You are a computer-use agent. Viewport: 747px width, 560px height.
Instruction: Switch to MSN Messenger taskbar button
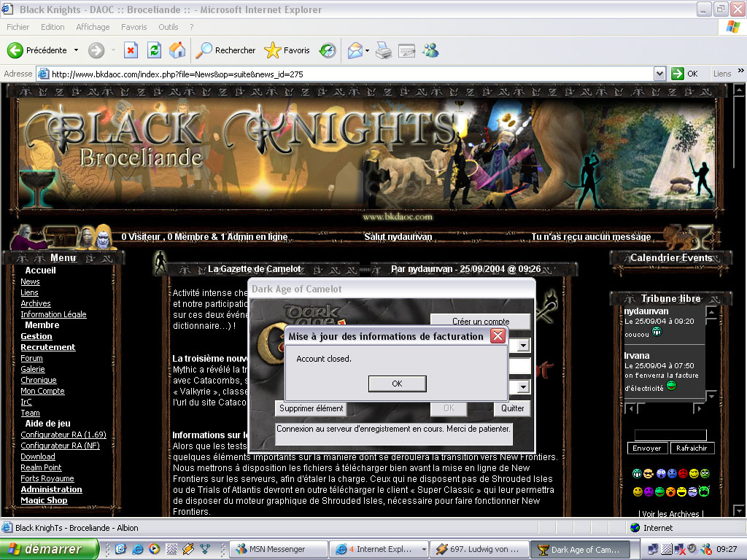click(279, 549)
